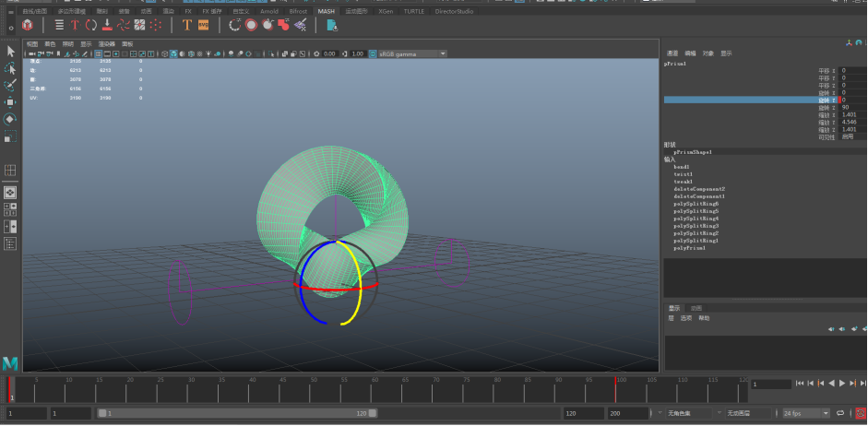Viewport: 868px width, 426px height.
Task: Select the bend1 input node
Action: click(x=682, y=167)
